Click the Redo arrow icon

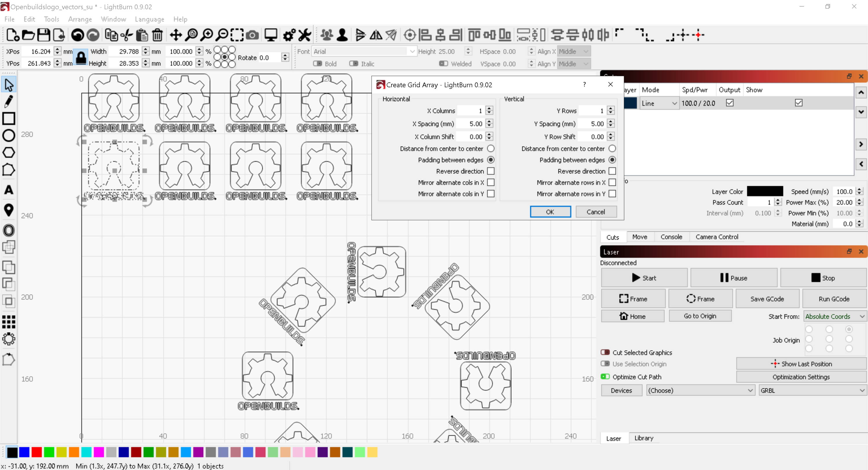coord(93,35)
